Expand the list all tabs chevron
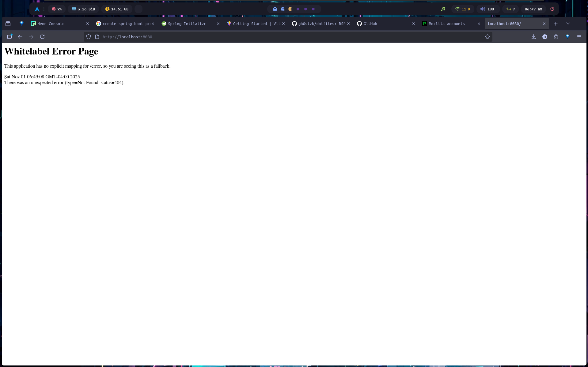 point(568,24)
